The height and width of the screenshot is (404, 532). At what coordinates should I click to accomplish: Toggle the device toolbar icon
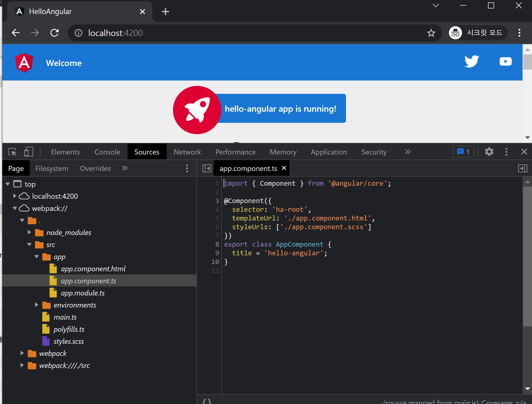(29, 152)
